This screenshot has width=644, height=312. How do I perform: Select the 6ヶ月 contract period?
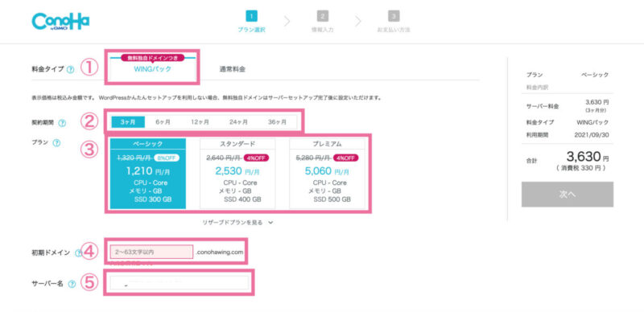tap(163, 122)
